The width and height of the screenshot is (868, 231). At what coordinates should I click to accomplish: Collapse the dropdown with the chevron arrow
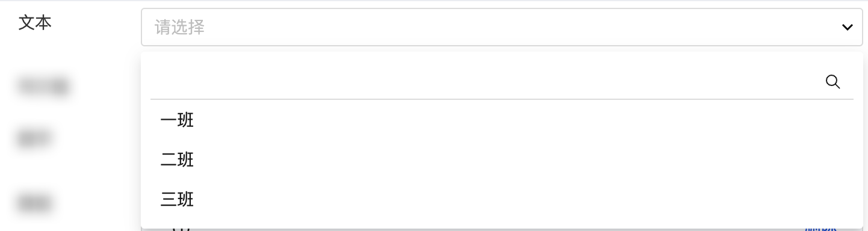[848, 27]
